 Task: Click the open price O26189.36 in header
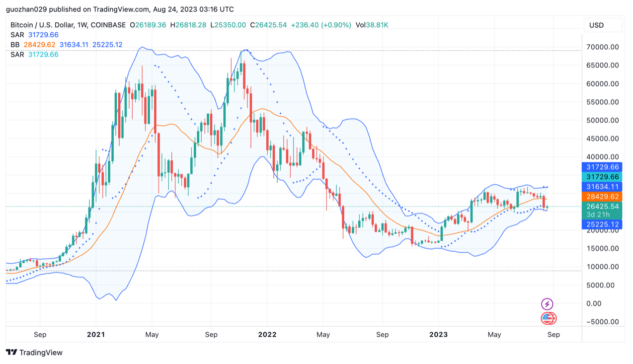148,25
